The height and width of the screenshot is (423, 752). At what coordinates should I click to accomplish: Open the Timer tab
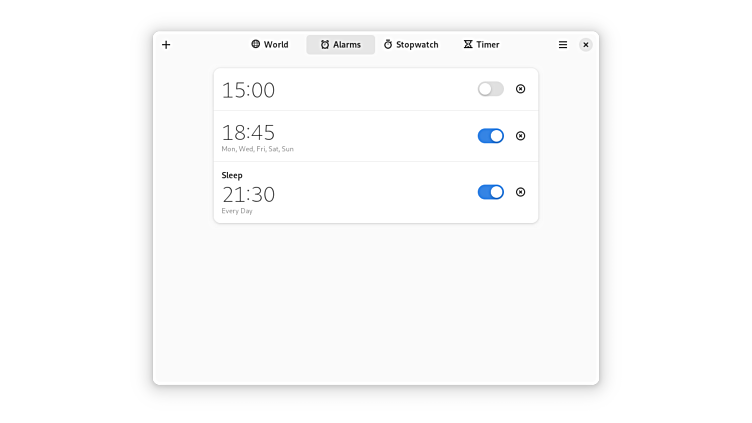click(482, 45)
